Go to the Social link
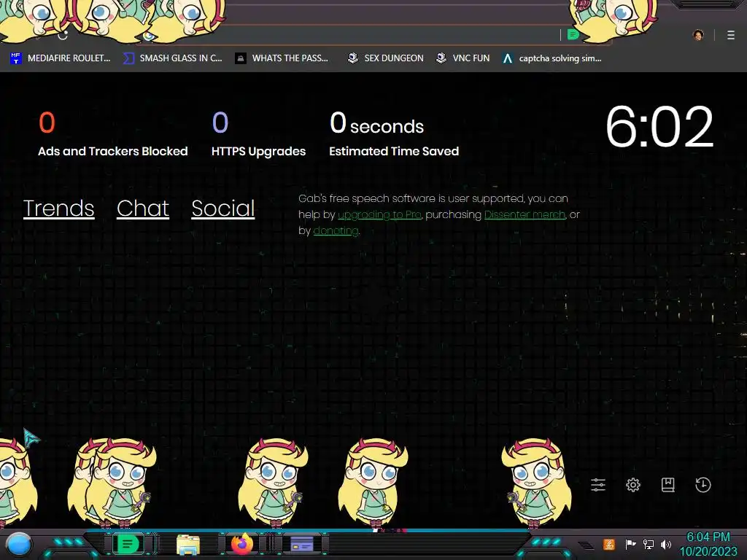The height and width of the screenshot is (560, 747). tap(223, 209)
